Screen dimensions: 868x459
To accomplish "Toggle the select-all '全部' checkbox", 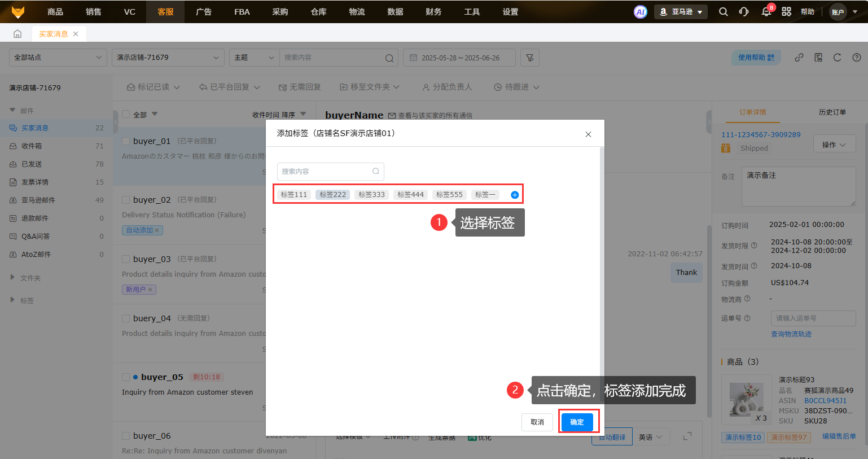I will [126, 115].
